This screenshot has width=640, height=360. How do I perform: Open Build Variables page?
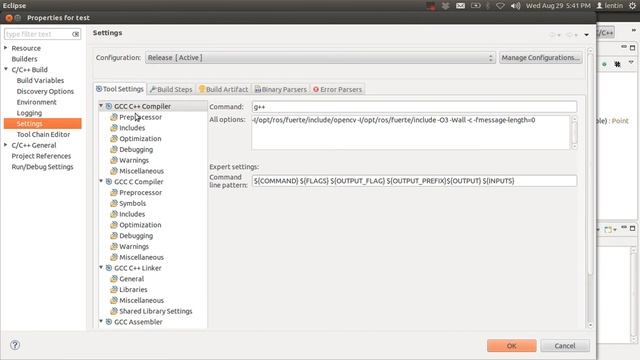pyautogui.click(x=40, y=80)
